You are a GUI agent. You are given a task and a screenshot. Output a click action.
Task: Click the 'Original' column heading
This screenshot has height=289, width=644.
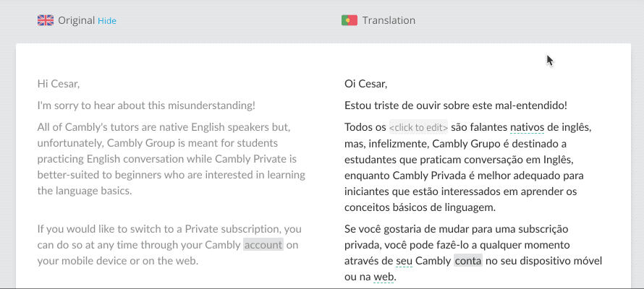coord(77,20)
